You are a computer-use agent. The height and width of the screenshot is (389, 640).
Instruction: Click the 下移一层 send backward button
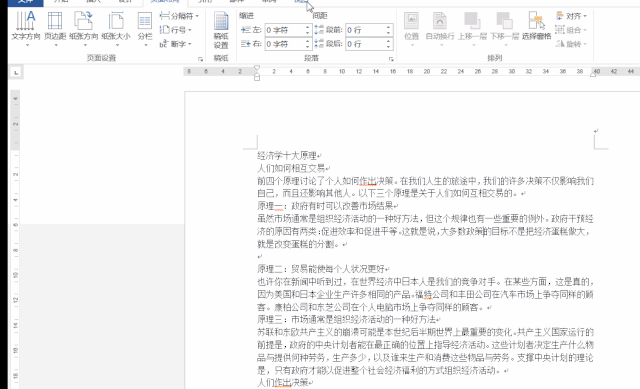(504, 29)
